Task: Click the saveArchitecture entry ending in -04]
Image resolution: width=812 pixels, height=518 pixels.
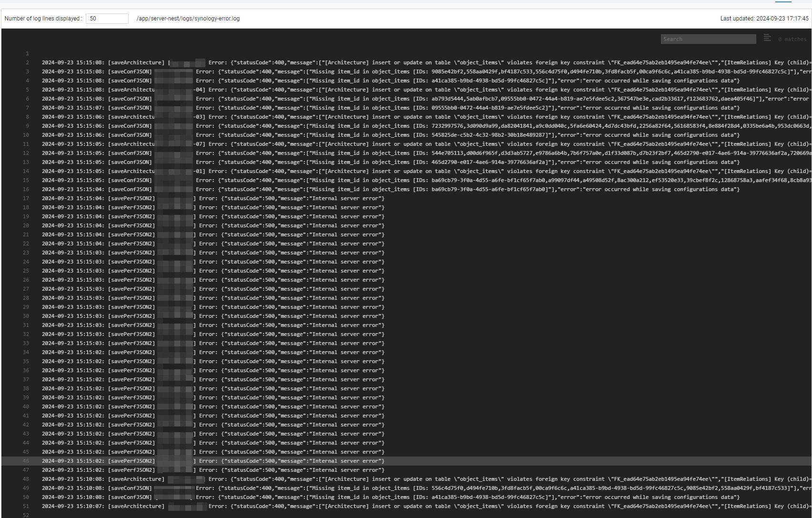Action: pyautogui.click(x=426, y=90)
